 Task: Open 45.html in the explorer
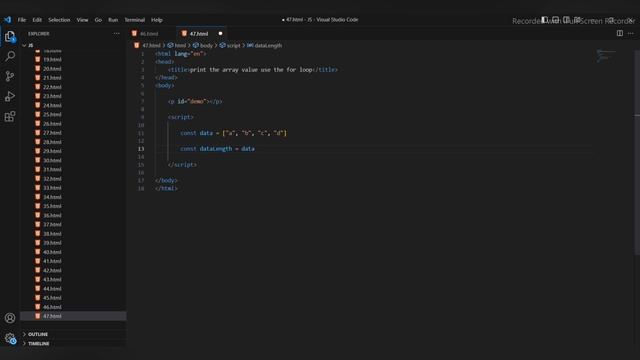point(52,298)
